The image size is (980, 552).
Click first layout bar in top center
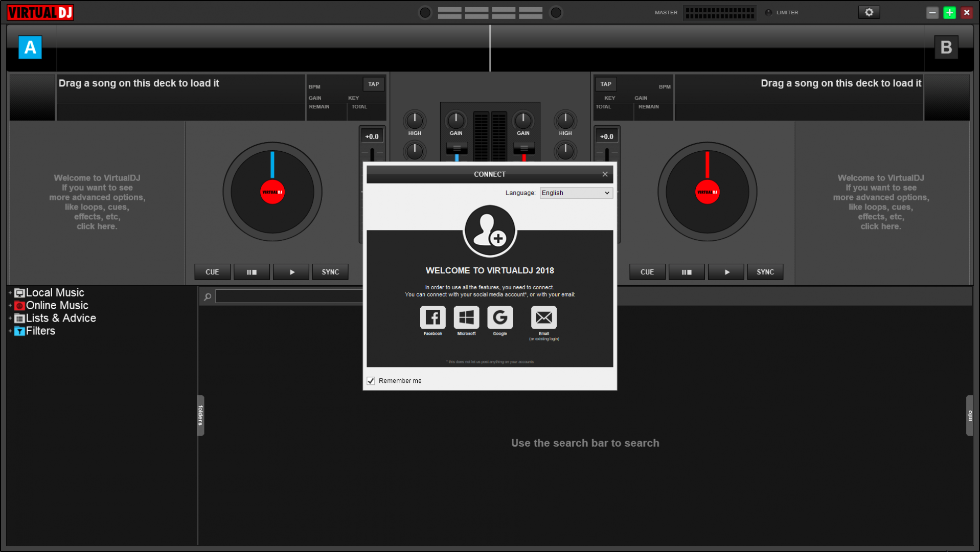pyautogui.click(x=449, y=12)
